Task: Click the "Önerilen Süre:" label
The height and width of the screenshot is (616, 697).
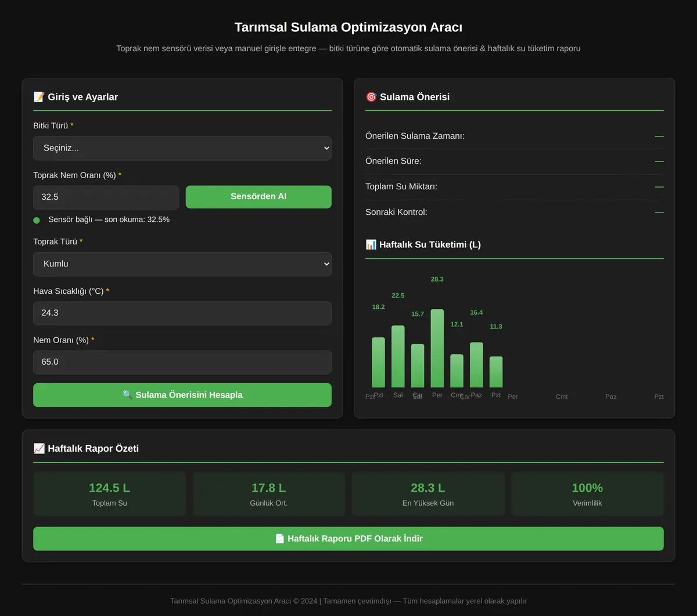Action: [393, 161]
